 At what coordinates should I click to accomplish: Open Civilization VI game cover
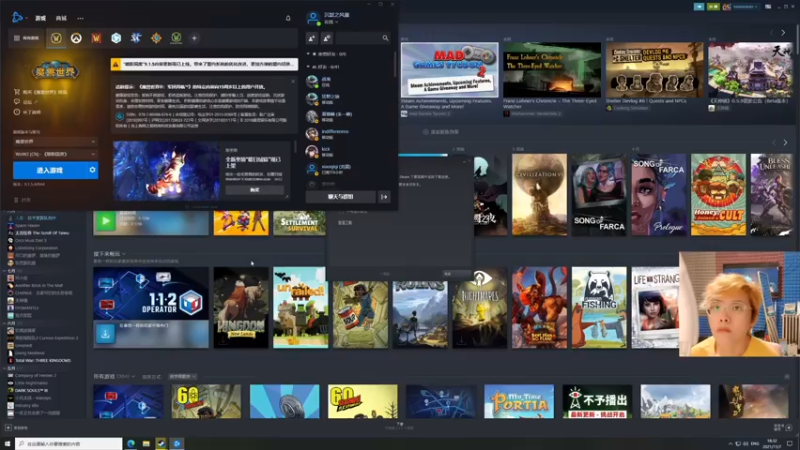[x=539, y=194]
